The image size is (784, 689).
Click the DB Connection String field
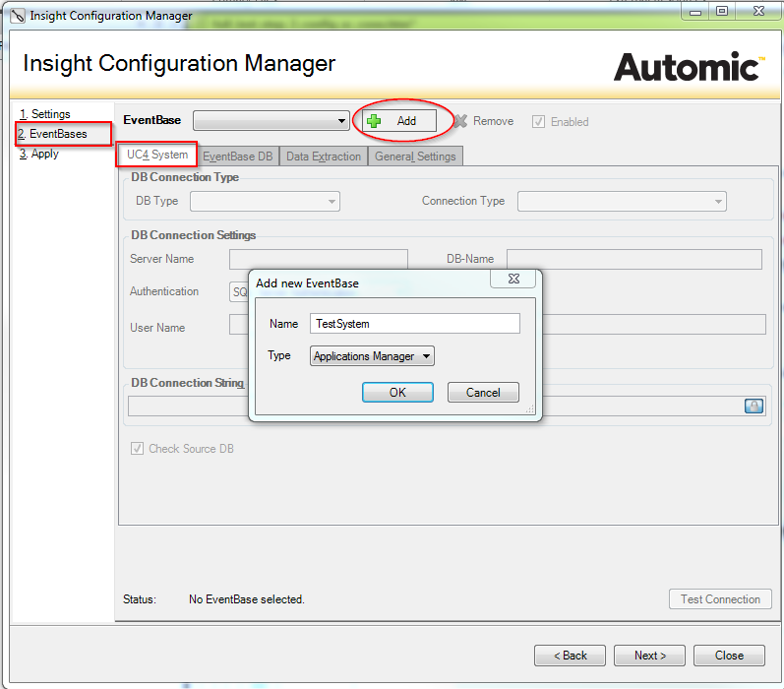pyautogui.click(x=188, y=406)
